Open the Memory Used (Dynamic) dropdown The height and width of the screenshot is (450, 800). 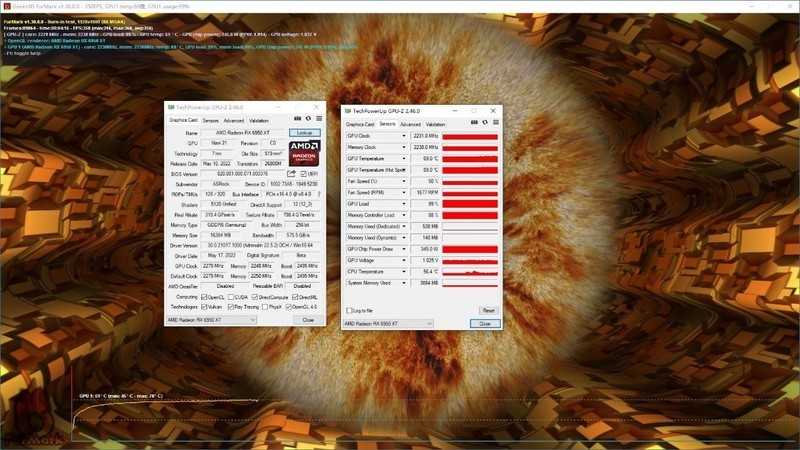404,238
